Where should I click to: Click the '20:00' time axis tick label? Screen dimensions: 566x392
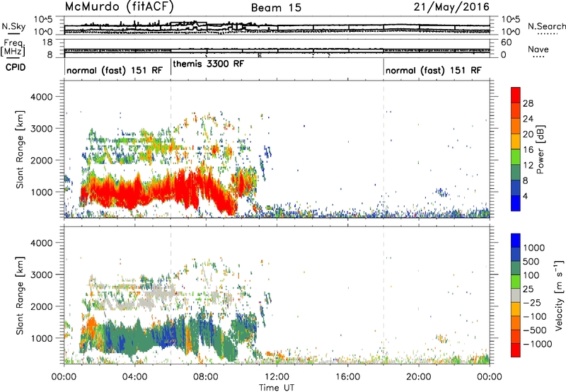tap(418, 377)
